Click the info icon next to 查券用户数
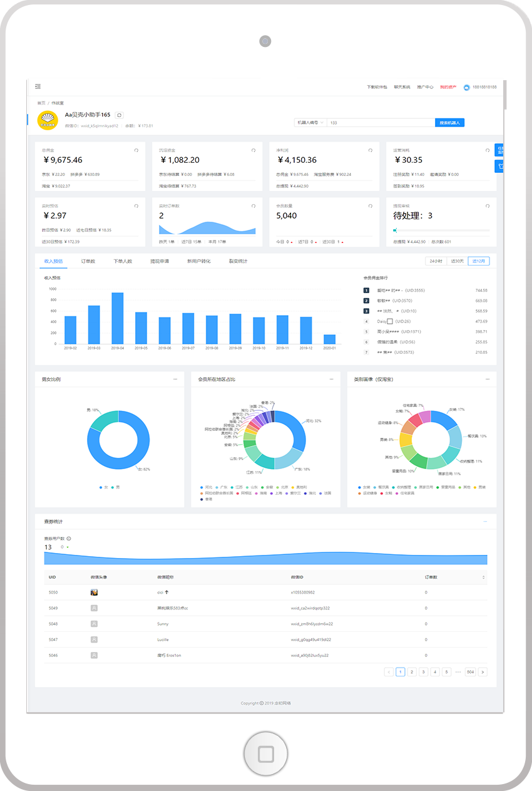 pyautogui.click(x=69, y=539)
